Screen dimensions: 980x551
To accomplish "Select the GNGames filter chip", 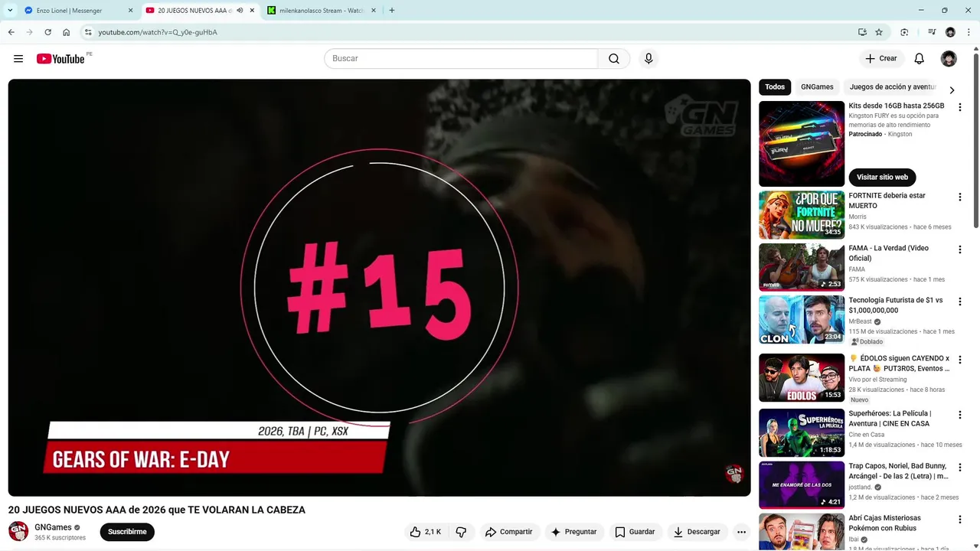I will pos(817,87).
